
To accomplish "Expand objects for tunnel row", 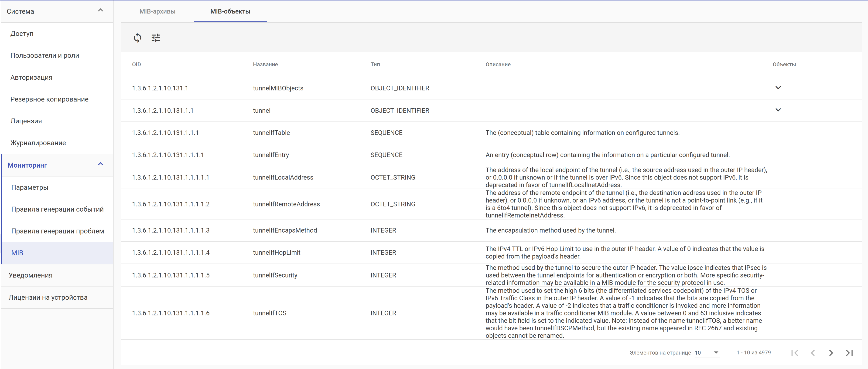I will pos(778,110).
